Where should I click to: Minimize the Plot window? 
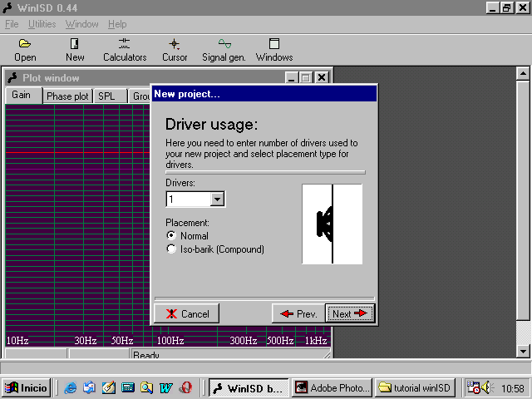click(x=292, y=77)
